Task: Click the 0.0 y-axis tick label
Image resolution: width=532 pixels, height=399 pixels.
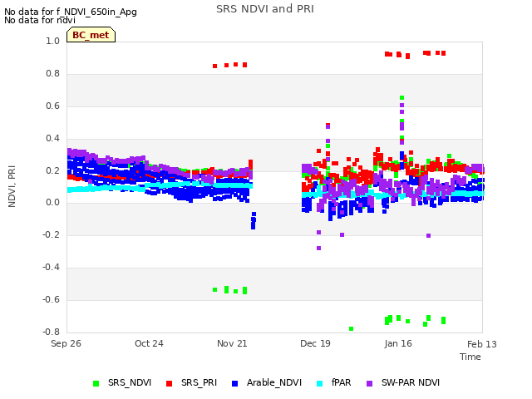Action: pos(52,203)
